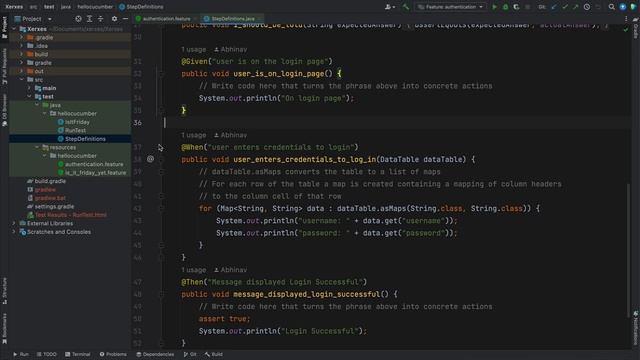The image size is (640, 360).
Task: Click the Git push arrow icon
Action: pyautogui.click(x=576, y=7)
